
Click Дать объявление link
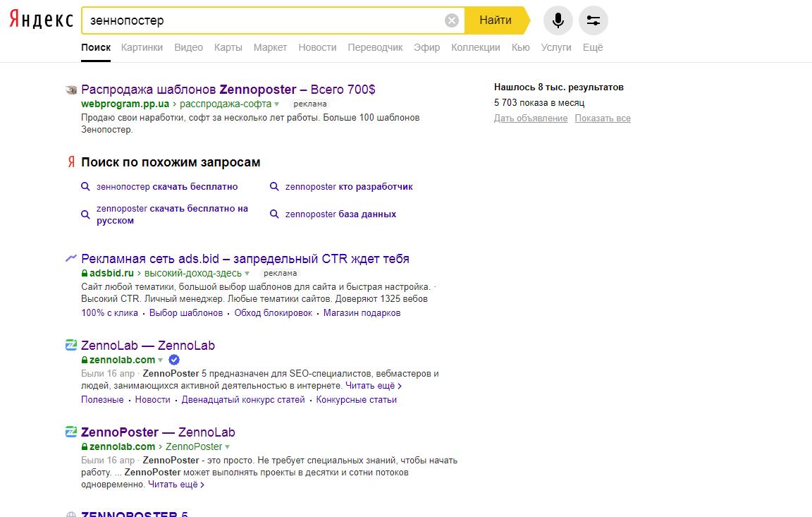click(x=531, y=118)
